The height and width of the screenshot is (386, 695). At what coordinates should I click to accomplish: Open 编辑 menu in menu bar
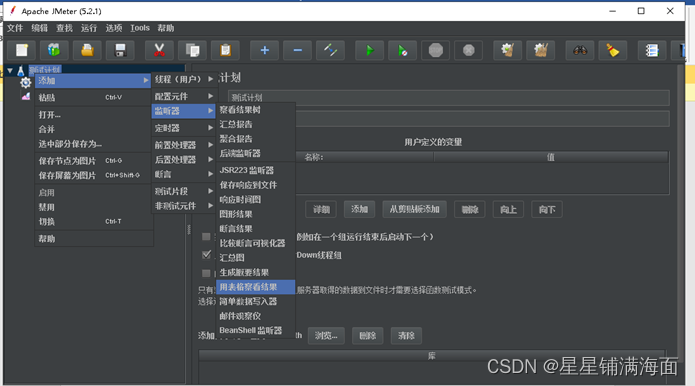coord(39,28)
